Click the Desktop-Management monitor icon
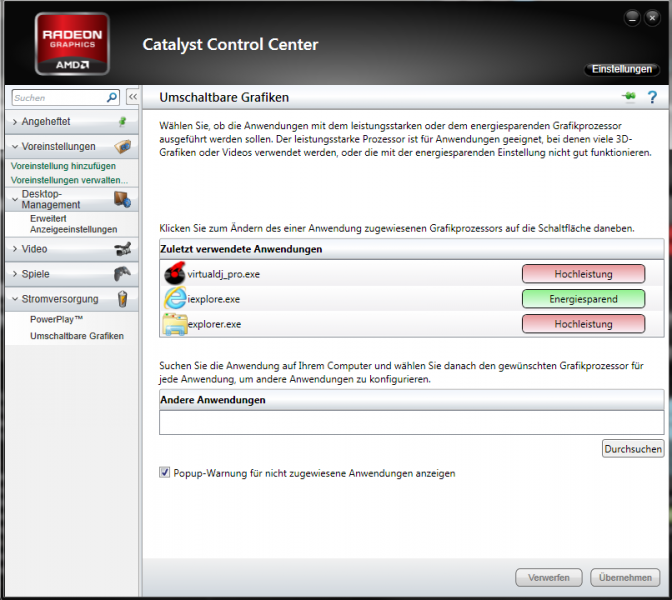 (123, 199)
